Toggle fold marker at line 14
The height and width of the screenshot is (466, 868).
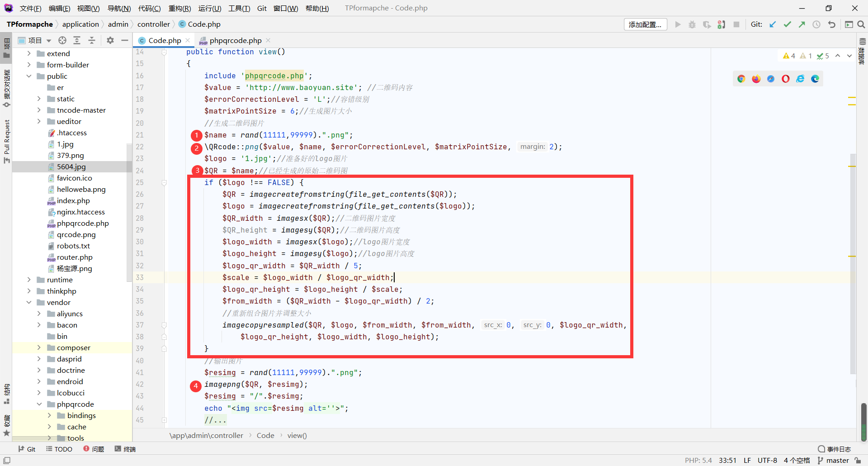pos(164,52)
